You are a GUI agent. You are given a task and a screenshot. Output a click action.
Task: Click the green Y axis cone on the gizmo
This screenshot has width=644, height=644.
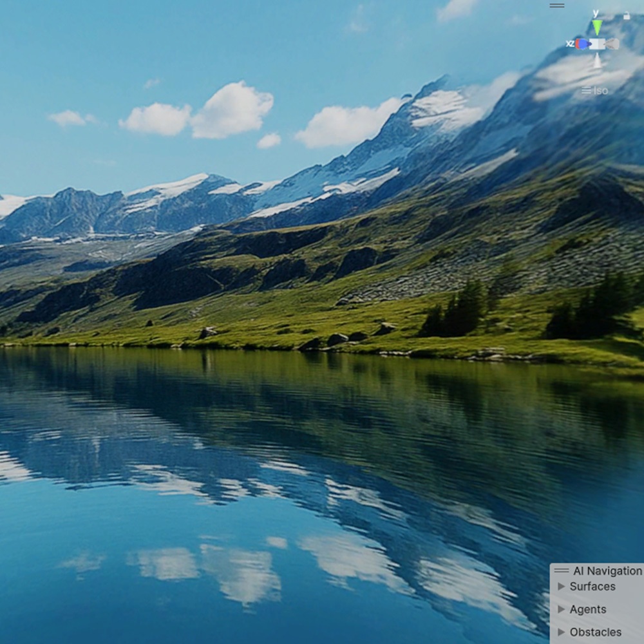pyautogui.click(x=597, y=27)
